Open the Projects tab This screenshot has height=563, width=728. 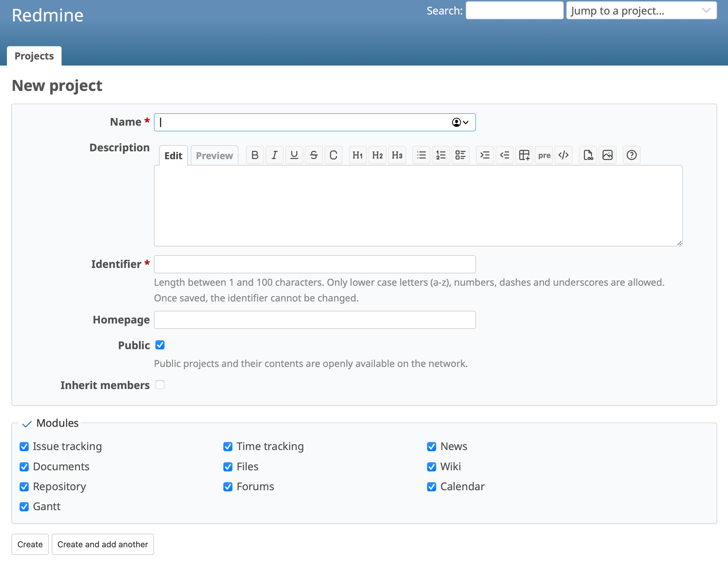tap(34, 56)
